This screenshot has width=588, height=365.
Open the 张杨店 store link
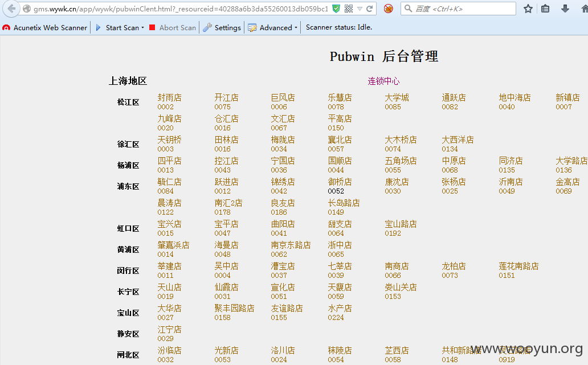coord(454,182)
